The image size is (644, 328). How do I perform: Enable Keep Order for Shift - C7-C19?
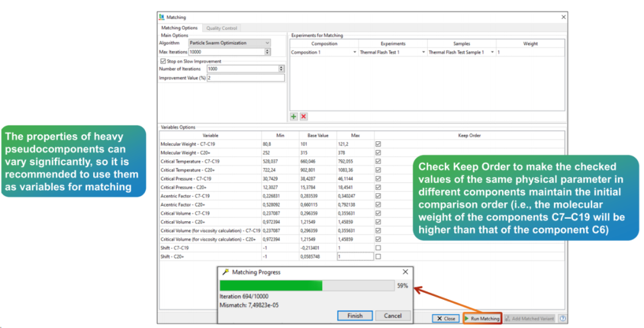tap(377, 247)
